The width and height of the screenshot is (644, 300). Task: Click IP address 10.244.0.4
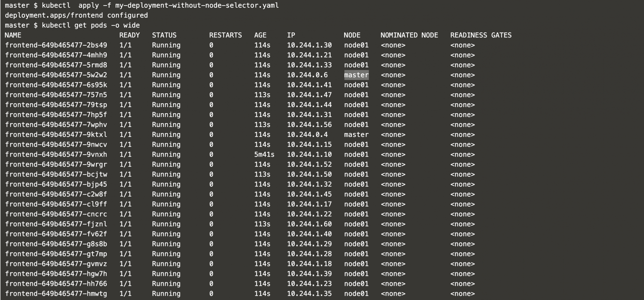(307, 135)
